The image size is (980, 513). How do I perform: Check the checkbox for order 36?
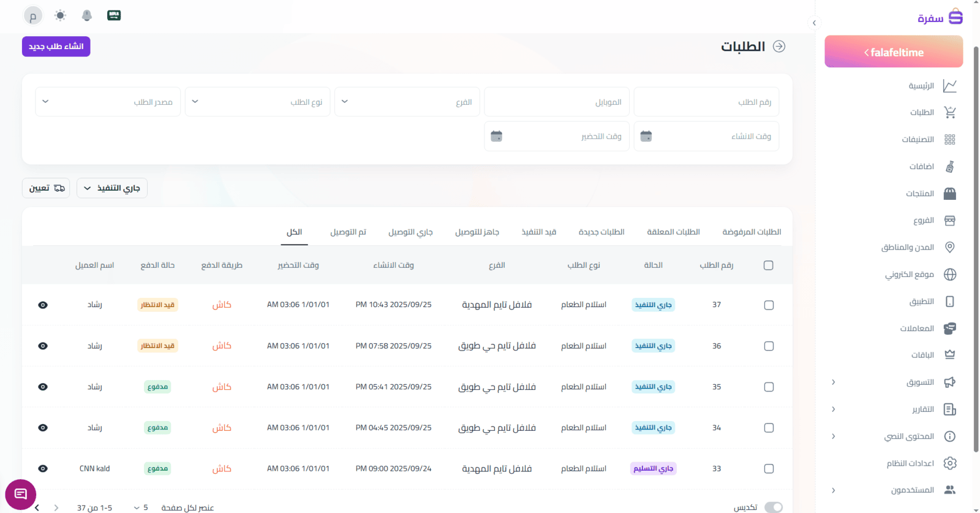point(769,346)
